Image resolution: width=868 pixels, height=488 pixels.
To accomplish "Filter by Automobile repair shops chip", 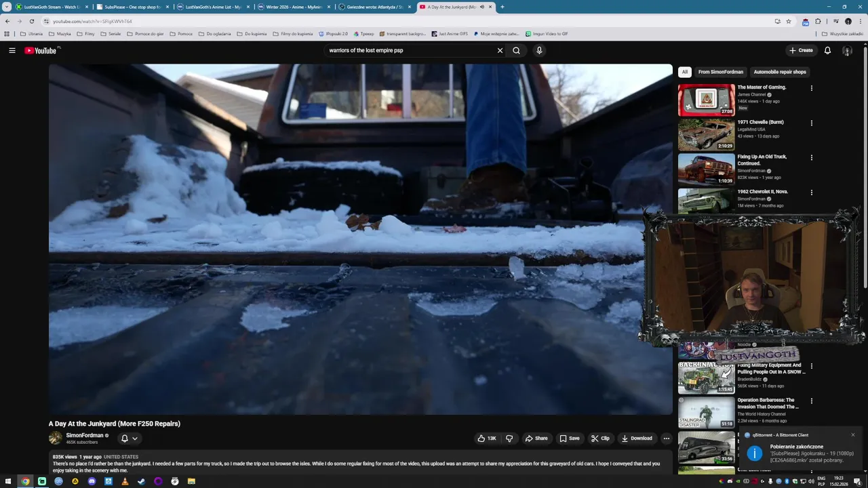I will click(x=780, y=72).
